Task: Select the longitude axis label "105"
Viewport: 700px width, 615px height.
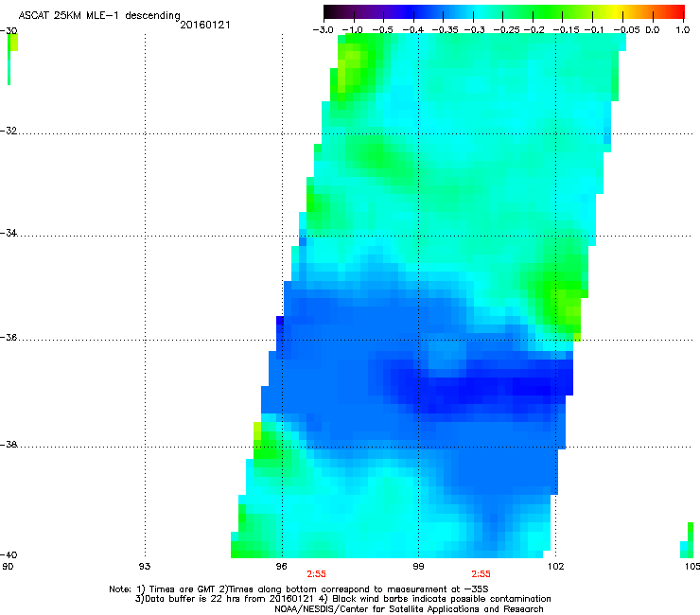Action: point(692,567)
